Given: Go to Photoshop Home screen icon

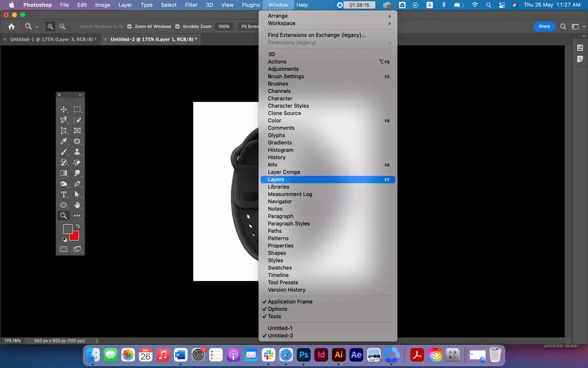Looking at the screenshot, I should [x=11, y=26].
